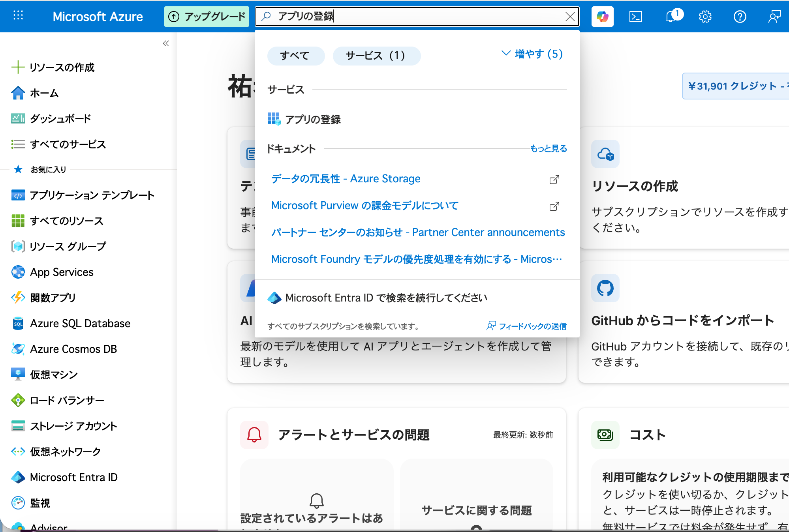Image resolution: width=789 pixels, height=532 pixels.
Task: Click the コスト money icon
Action: [605, 435]
